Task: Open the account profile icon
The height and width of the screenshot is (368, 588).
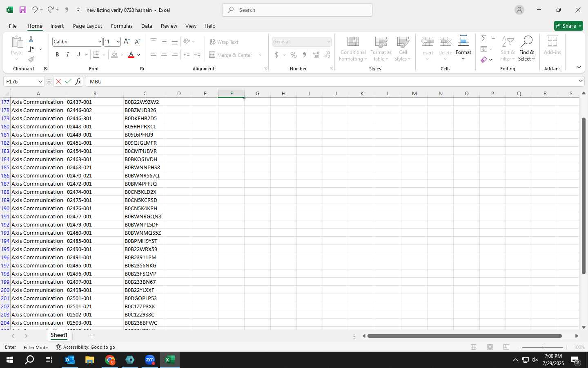Action: 519,10
